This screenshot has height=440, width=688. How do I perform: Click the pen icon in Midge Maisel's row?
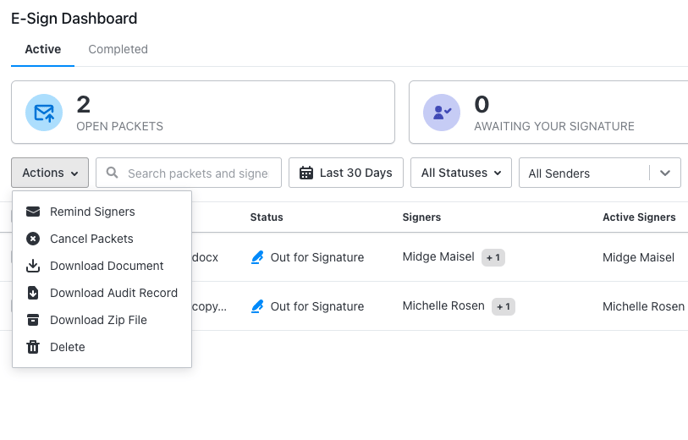coord(257,257)
